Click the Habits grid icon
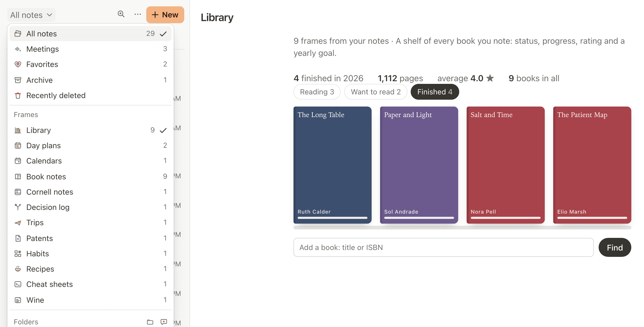This screenshot has height=327, width=644. 18,254
